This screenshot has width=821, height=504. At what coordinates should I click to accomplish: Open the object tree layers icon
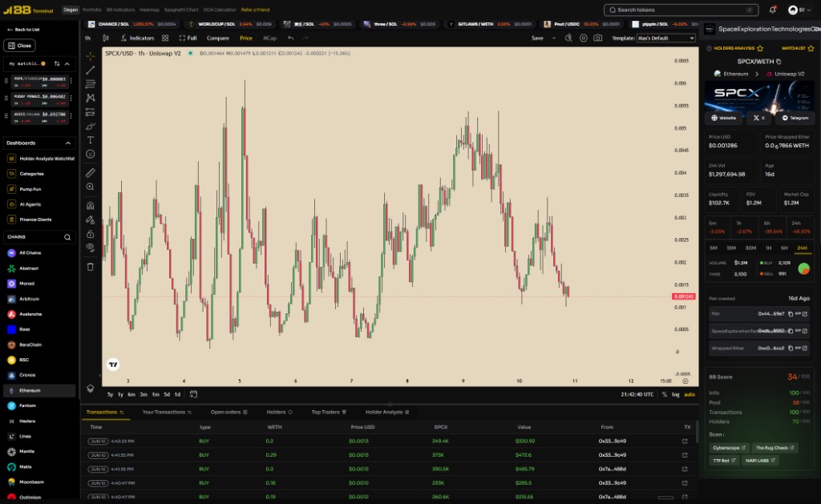(90, 389)
